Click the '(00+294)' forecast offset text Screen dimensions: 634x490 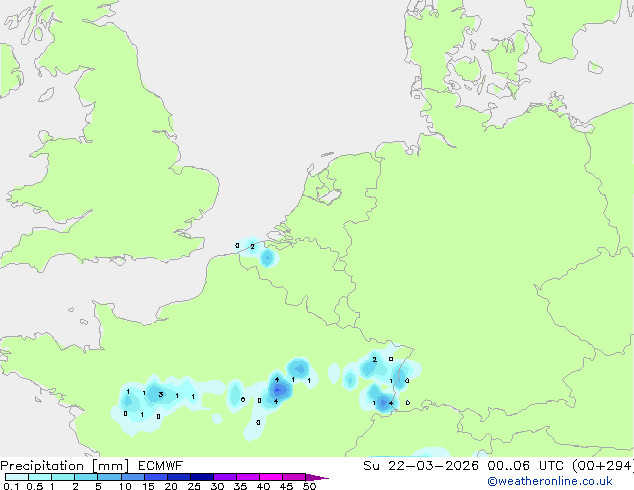pyautogui.click(x=603, y=466)
